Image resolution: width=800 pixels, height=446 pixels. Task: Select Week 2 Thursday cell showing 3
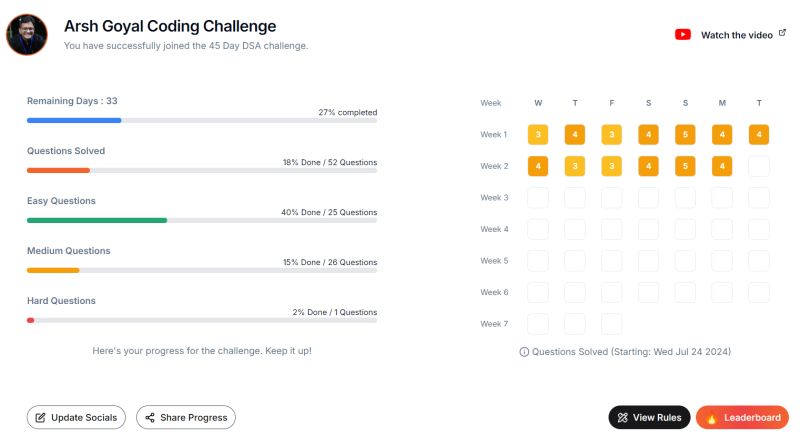click(x=575, y=166)
